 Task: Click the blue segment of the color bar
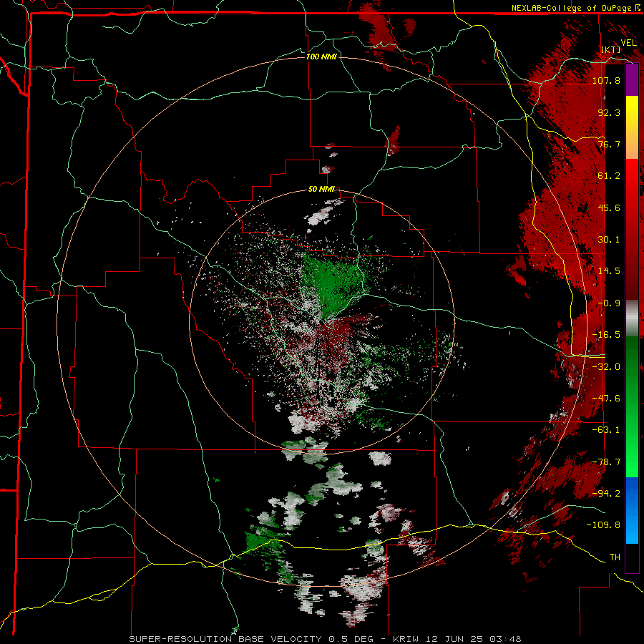point(632,510)
